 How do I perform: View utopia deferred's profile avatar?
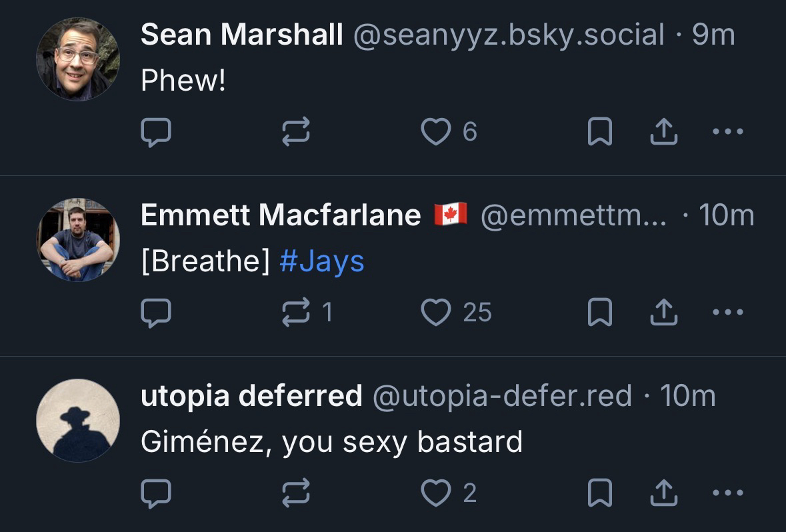point(78,421)
